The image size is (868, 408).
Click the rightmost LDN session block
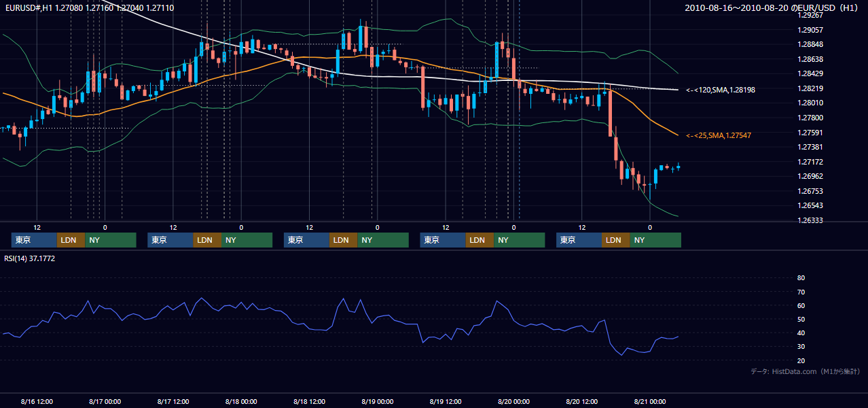coord(615,240)
